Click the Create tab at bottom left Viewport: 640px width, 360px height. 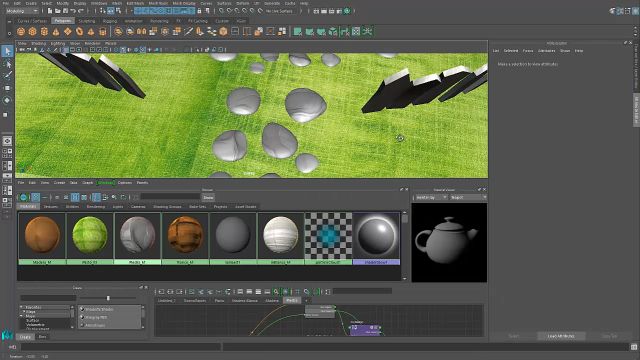[25, 337]
